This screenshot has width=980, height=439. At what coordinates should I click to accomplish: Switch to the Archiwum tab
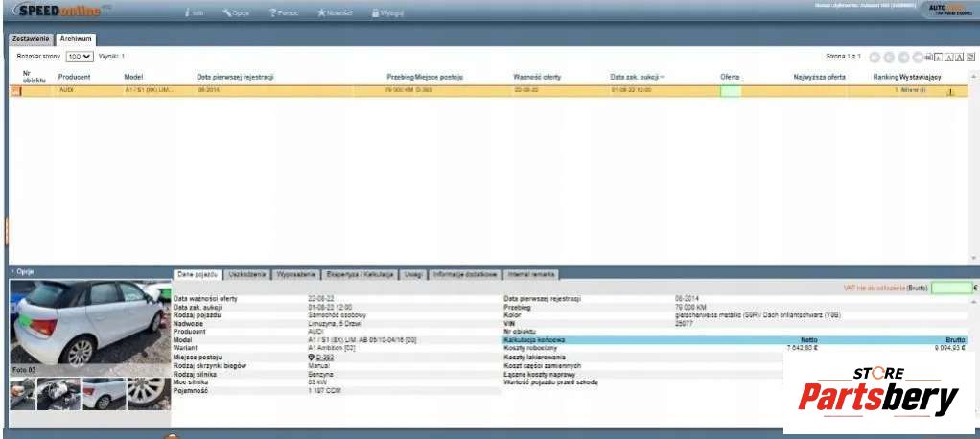(76, 38)
